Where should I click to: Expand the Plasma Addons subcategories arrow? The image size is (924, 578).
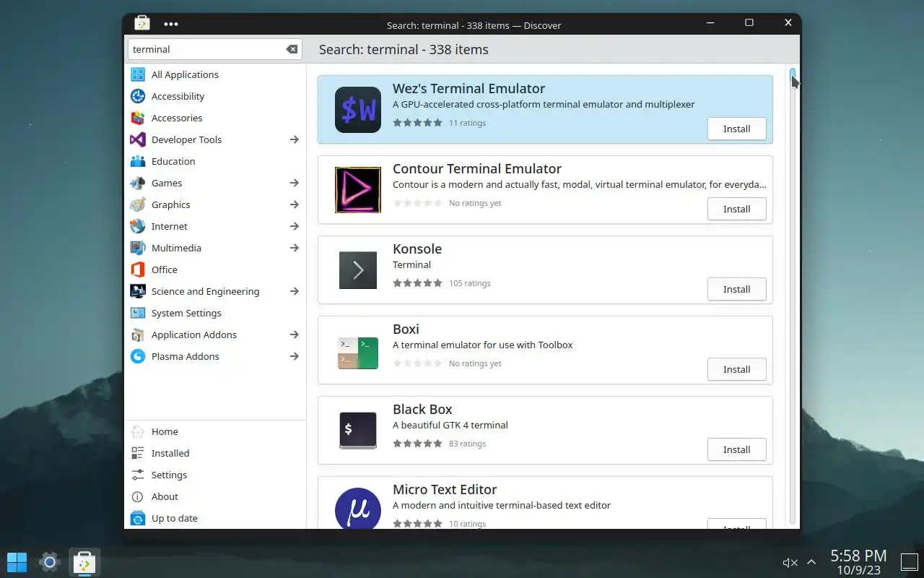[294, 356]
